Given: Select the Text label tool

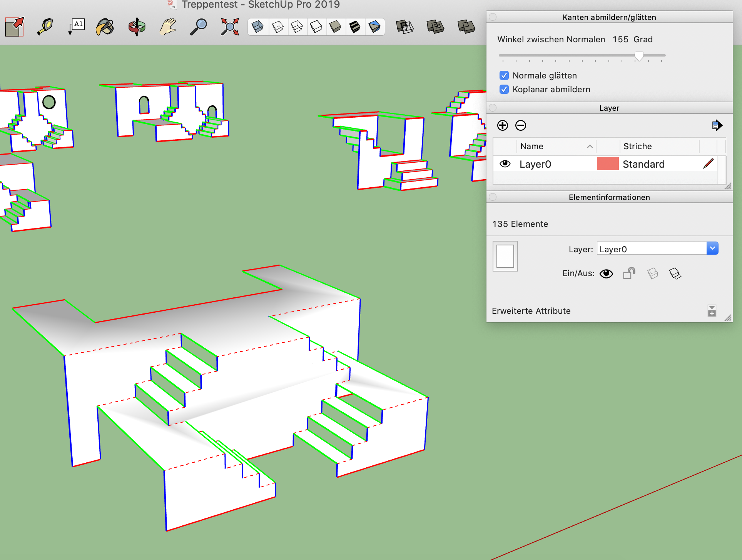Looking at the screenshot, I should tap(76, 27).
